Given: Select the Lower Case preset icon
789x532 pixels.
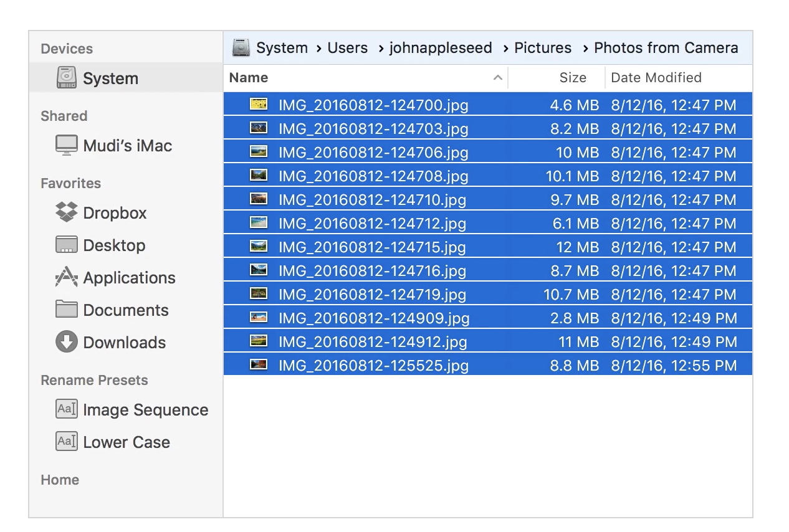Looking at the screenshot, I should click(67, 442).
